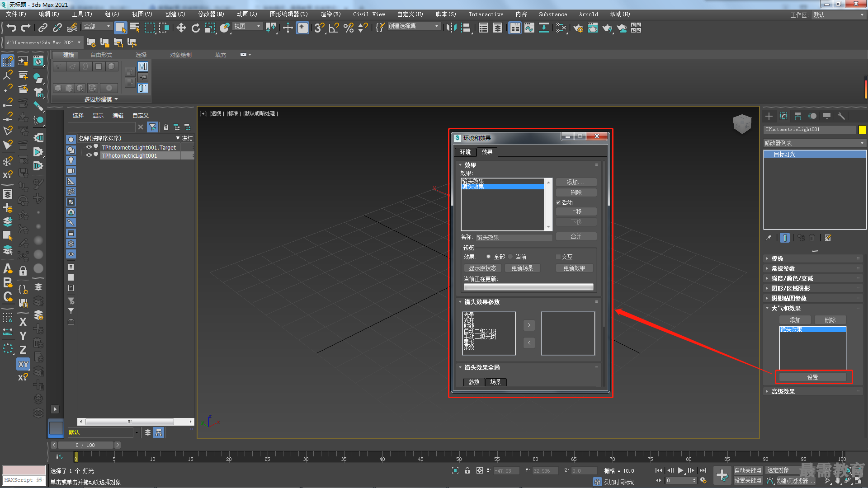Toggle visibility eye of TPhotometricLight001.Target
This screenshot has height=488, width=868.
89,147
